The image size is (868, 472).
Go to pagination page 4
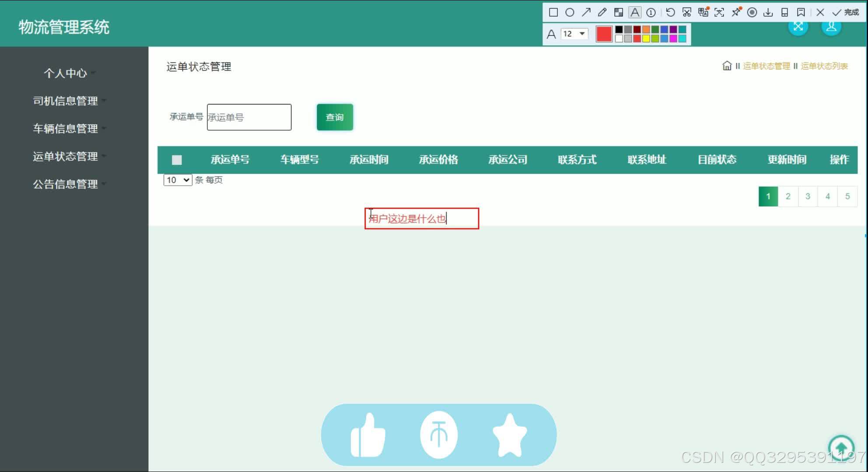click(827, 196)
